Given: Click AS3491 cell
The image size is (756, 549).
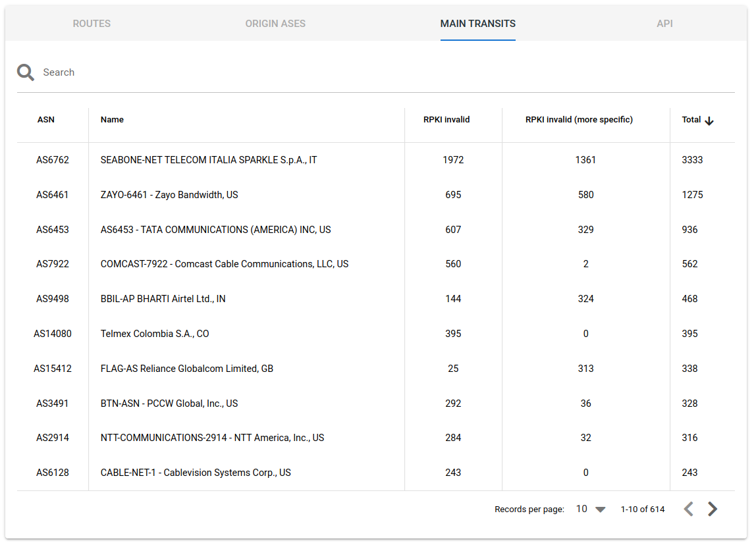Looking at the screenshot, I should 53,404.
